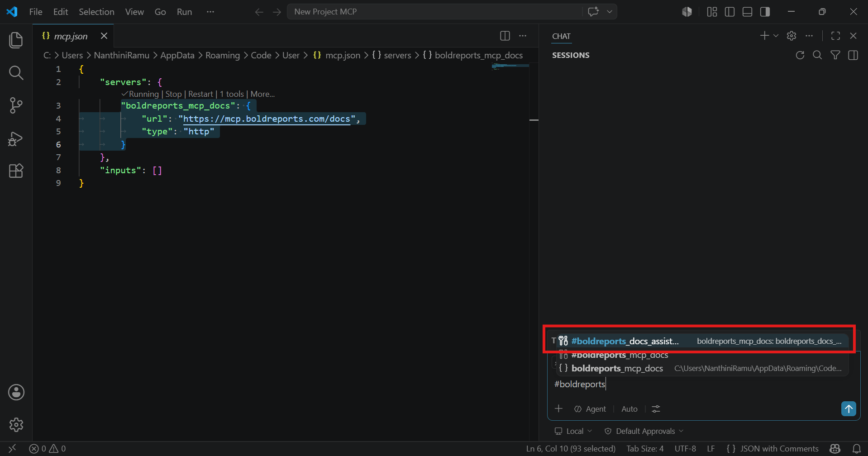Refresh the chat sessions list

coord(800,55)
